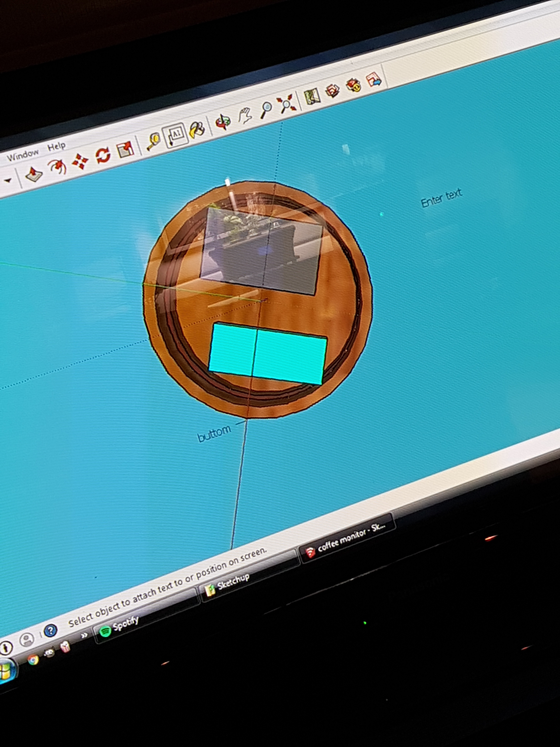Open the Window menu
Viewport: 560px width, 747px height.
click(x=23, y=156)
